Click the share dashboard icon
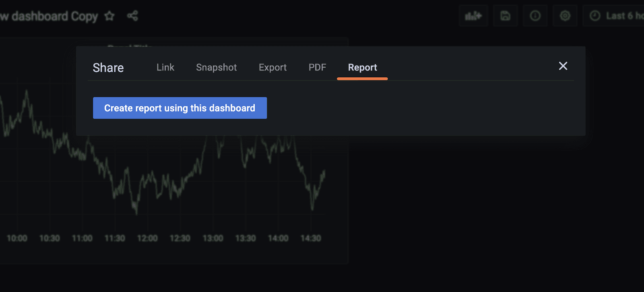644x292 pixels. 132,16
